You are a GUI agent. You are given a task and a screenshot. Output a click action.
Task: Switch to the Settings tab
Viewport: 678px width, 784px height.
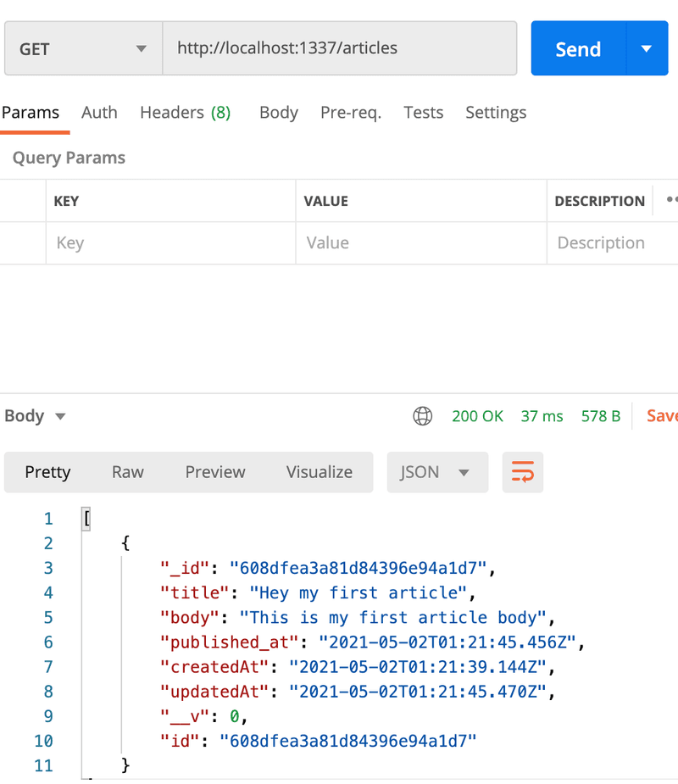coord(496,113)
